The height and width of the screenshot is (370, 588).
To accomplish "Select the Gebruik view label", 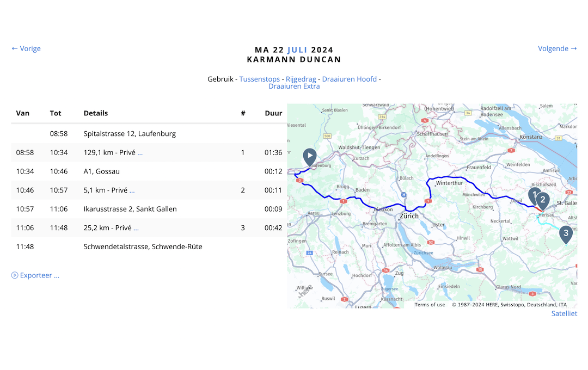I will [x=220, y=79].
